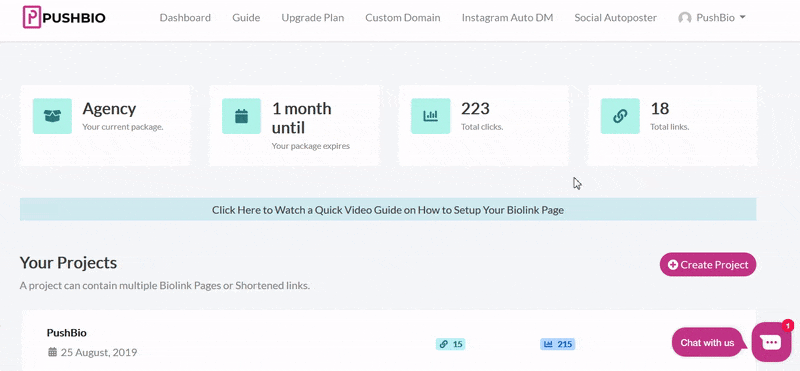
Task: Click the Chat with us label
Action: click(707, 342)
